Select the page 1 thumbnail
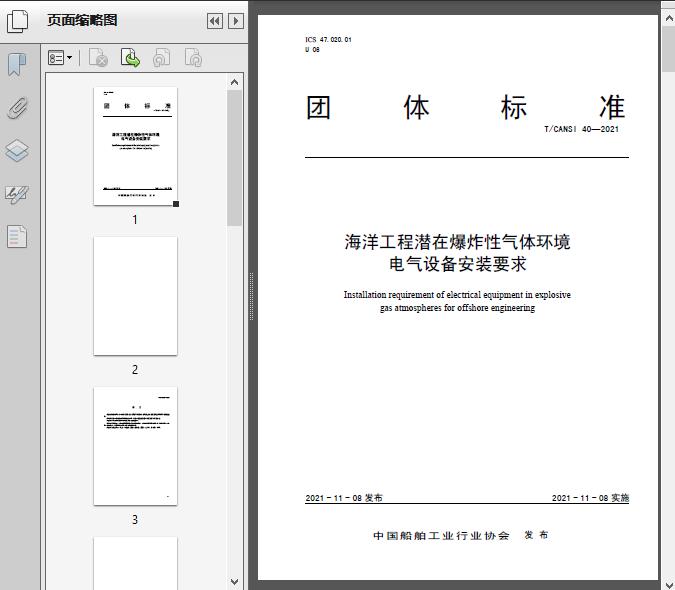Viewport: 675px width, 590px height. click(x=135, y=146)
